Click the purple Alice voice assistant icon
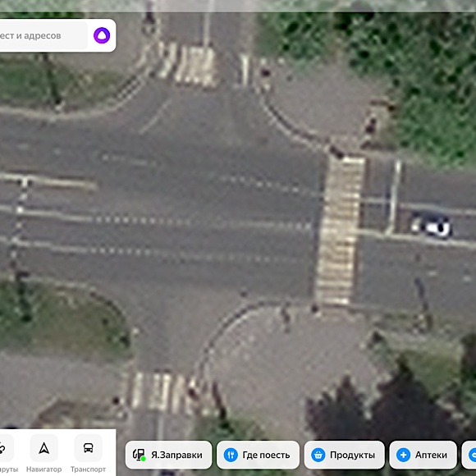 coord(102,35)
